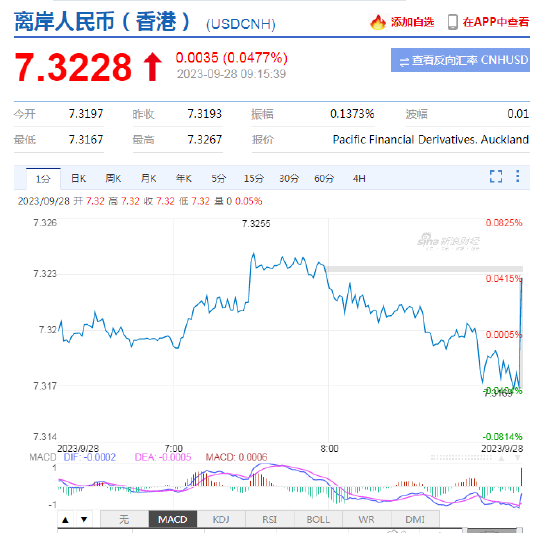Select KDJ indicator button
550x533 pixels.
point(221,519)
